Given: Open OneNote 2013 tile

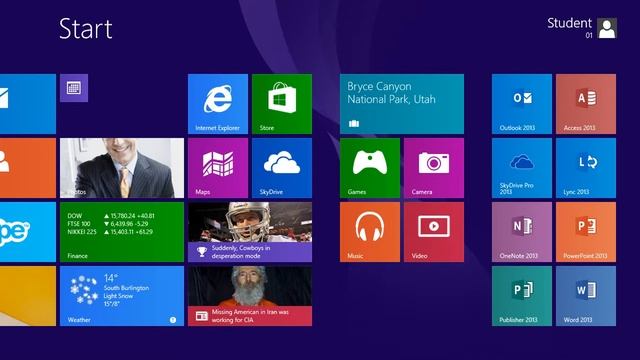Looking at the screenshot, I should click(x=522, y=232).
